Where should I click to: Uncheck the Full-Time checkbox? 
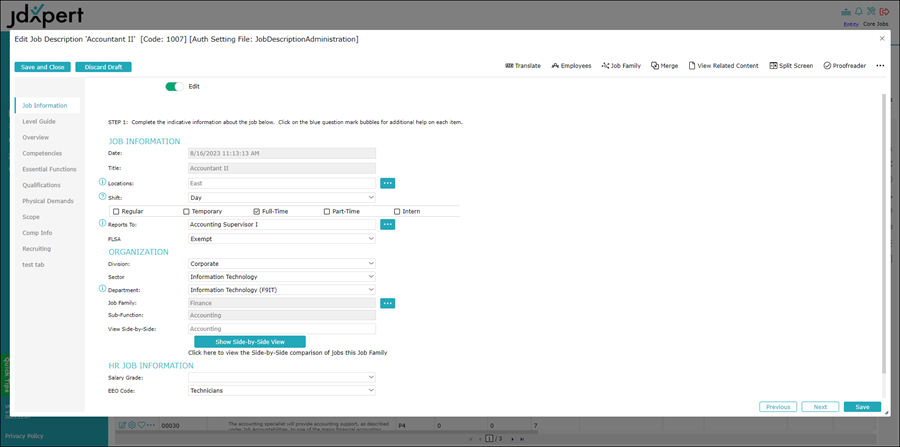(257, 211)
